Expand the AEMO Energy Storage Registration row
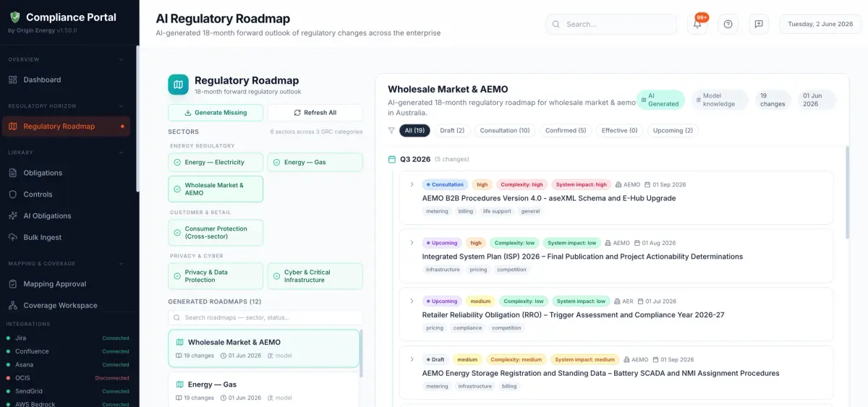Image resolution: width=868 pixels, height=407 pixels. tap(412, 359)
